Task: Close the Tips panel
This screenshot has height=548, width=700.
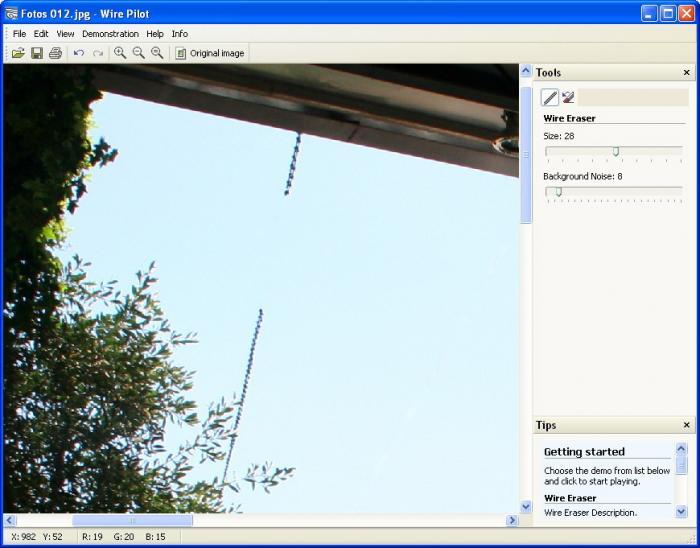Action: 687,425
